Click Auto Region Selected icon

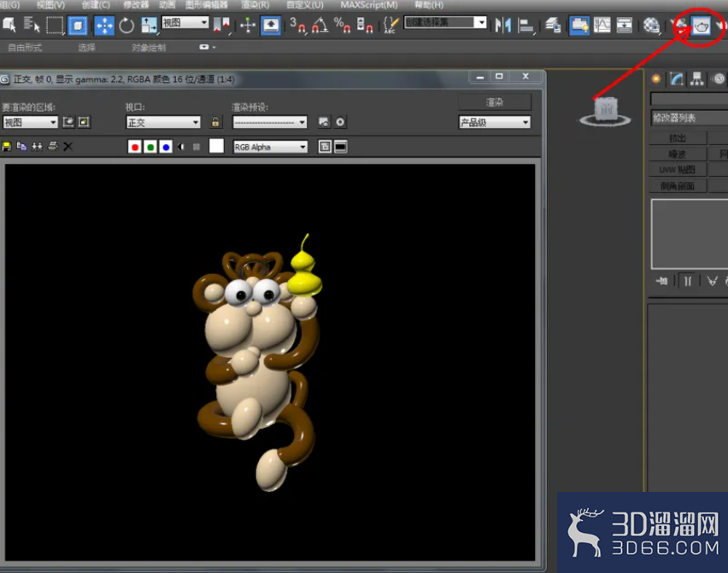84,122
